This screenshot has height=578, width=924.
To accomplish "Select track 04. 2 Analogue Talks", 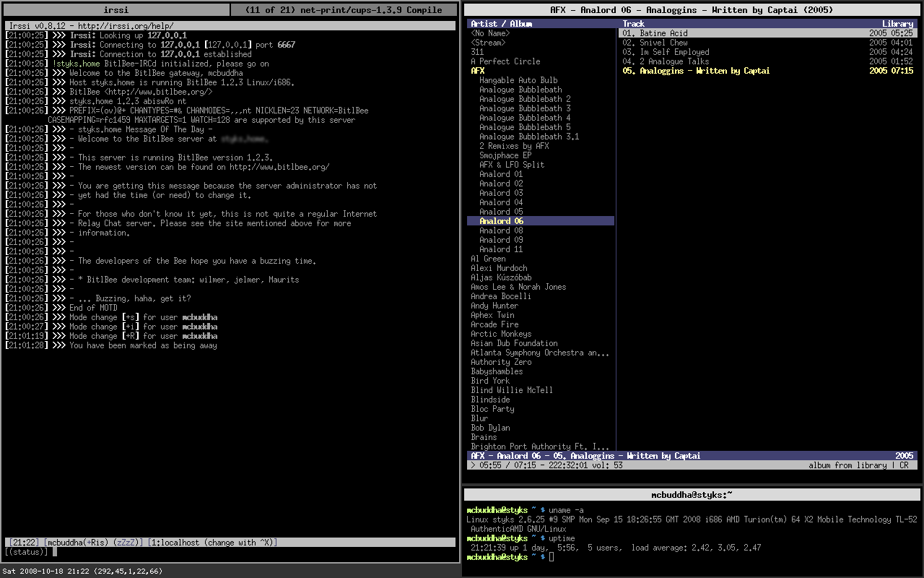I will coord(767,61).
